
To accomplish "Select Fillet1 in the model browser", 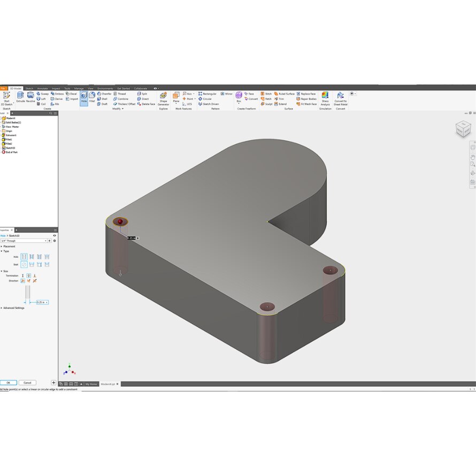I will 7,140.
